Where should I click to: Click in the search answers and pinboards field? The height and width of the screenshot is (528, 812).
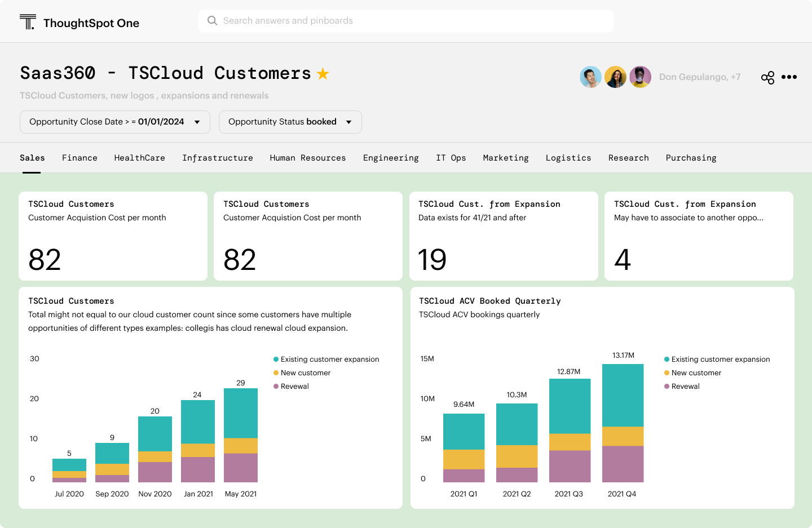406,21
